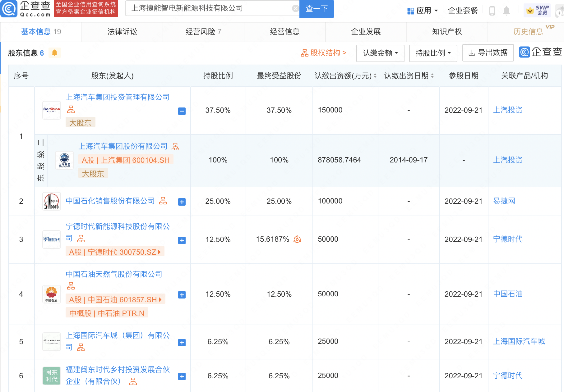Open 上海汽车集团投资管理有限公司 company link
Screen dimensions: 564x392
[x=118, y=97]
